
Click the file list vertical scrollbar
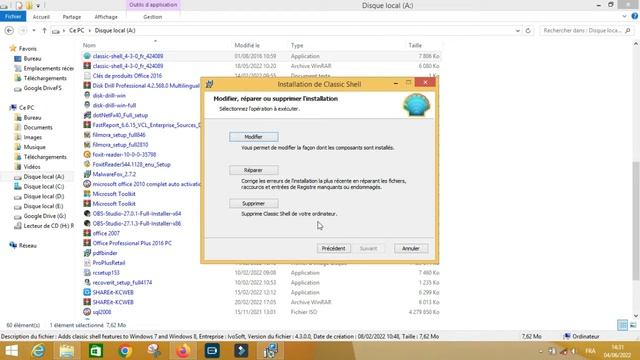click(x=636, y=220)
